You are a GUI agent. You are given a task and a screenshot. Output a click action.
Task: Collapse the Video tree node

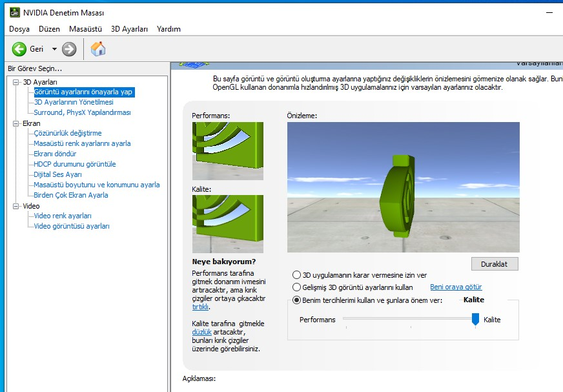pos(15,206)
